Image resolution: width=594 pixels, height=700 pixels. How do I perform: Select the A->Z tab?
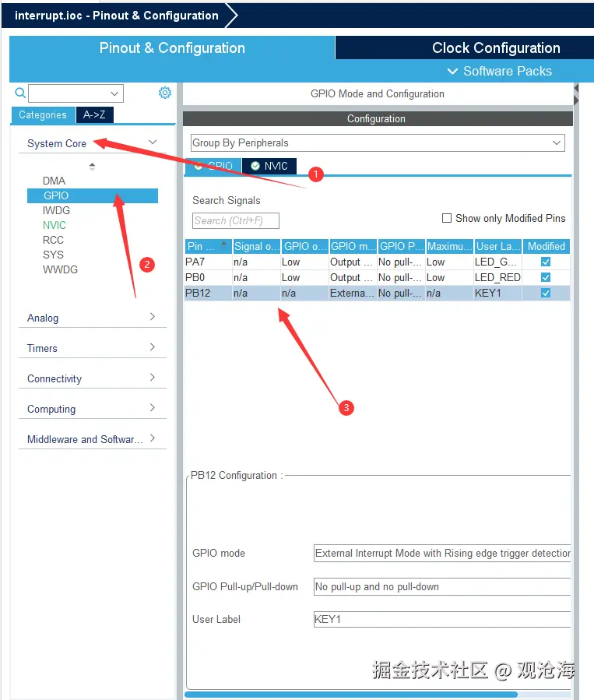[x=95, y=114]
